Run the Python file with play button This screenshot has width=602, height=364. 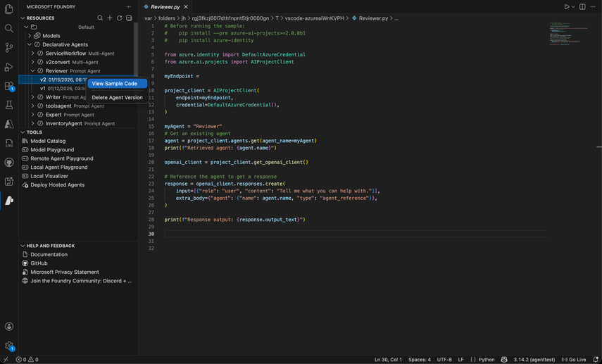[x=566, y=7]
